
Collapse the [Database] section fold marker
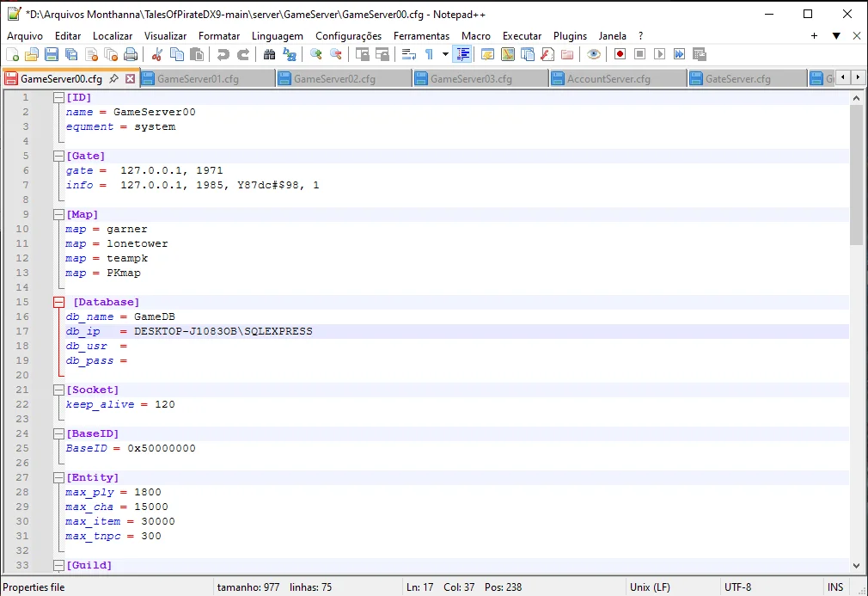58,302
